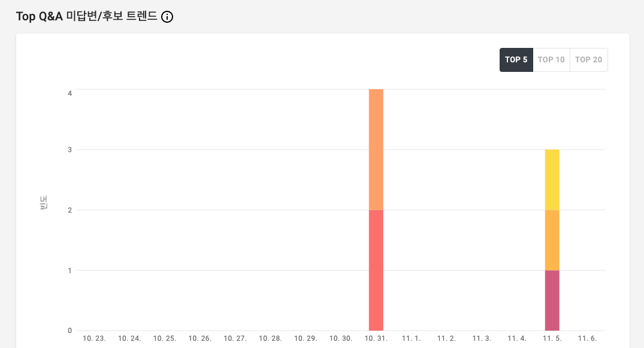Click the 10. 23. x-axis date label

coord(94,338)
